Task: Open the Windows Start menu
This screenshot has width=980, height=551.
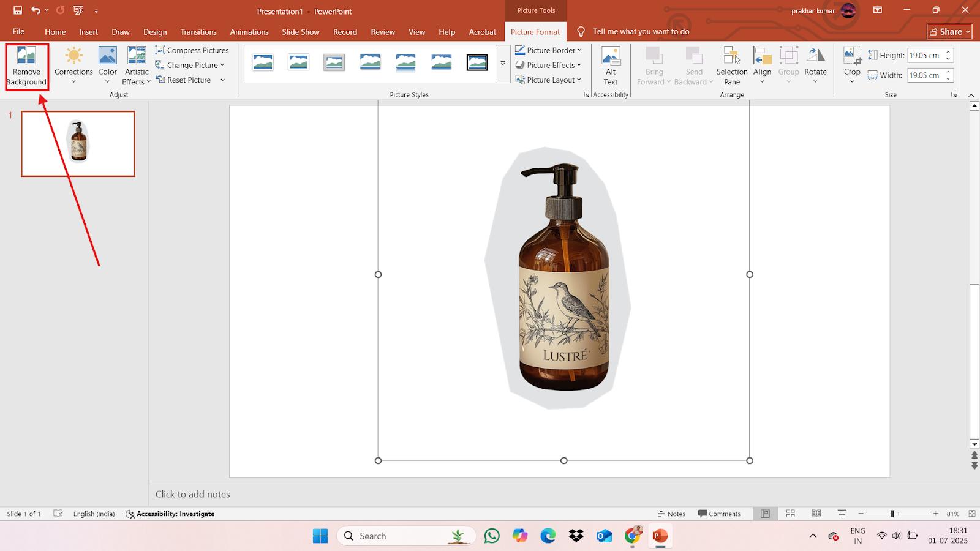Action: 320,536
